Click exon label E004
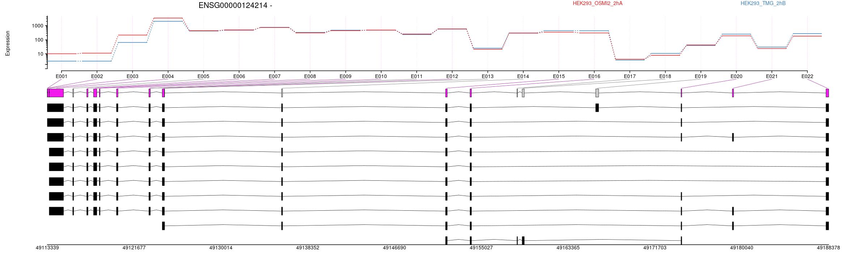Image resolution: width=868 pixels, height=253 pixels. tap(168, 76)
